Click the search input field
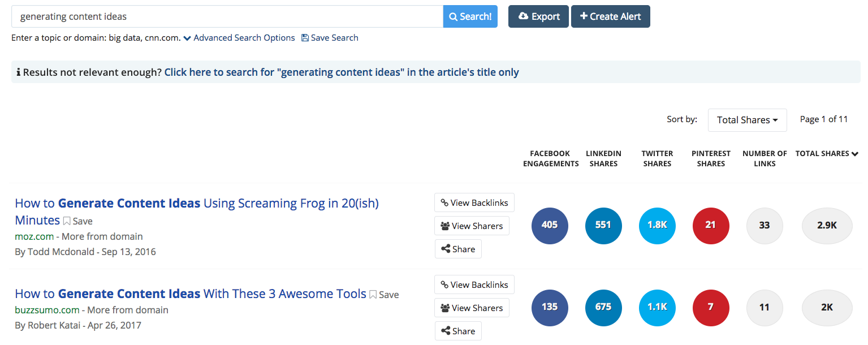Image resolution: width=868 pixels, height=345 pixels. click(226, 16)
